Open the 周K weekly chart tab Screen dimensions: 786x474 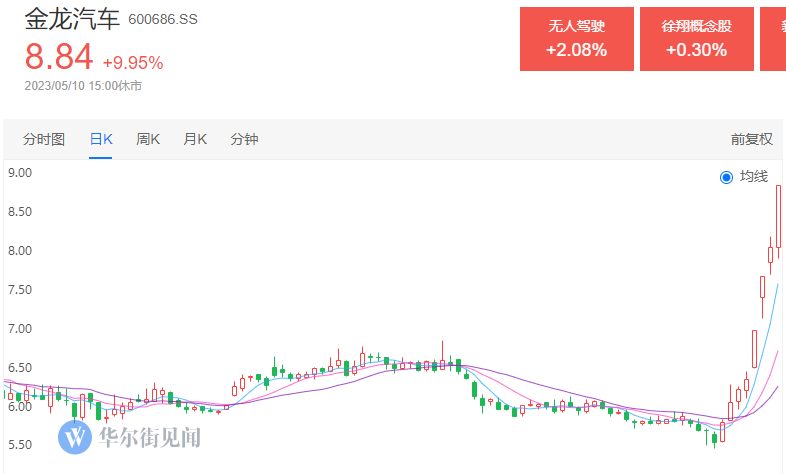click(148, 139)
